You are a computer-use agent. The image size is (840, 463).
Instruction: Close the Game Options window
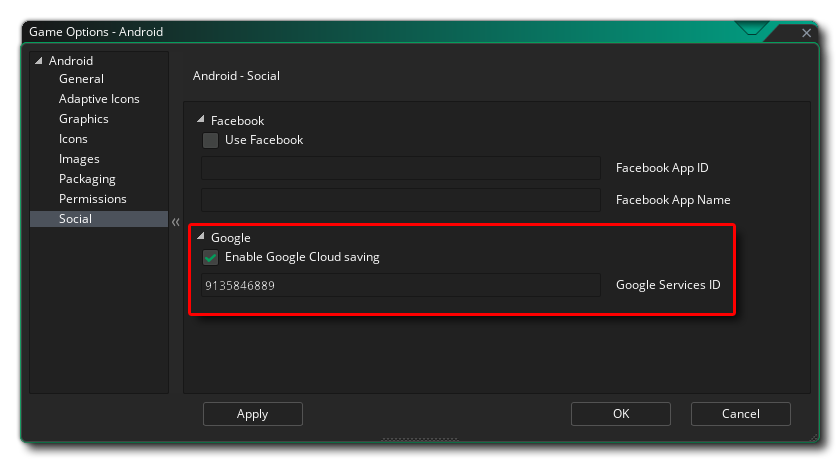coord(806,33)
